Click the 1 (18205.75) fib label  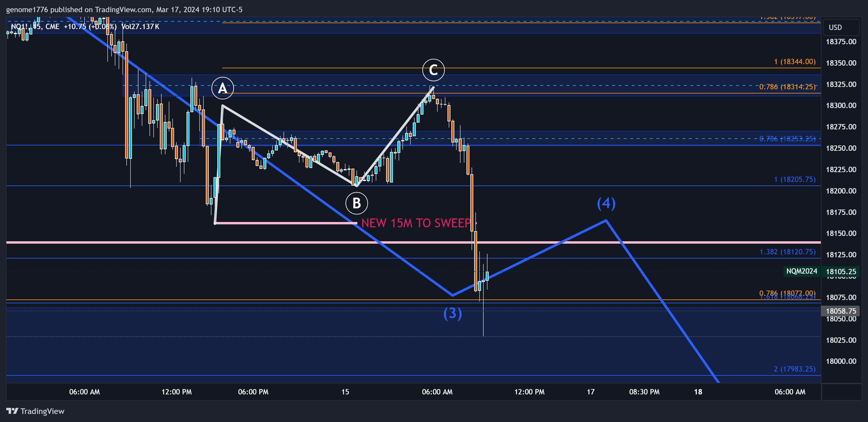(x=794, y=179)
